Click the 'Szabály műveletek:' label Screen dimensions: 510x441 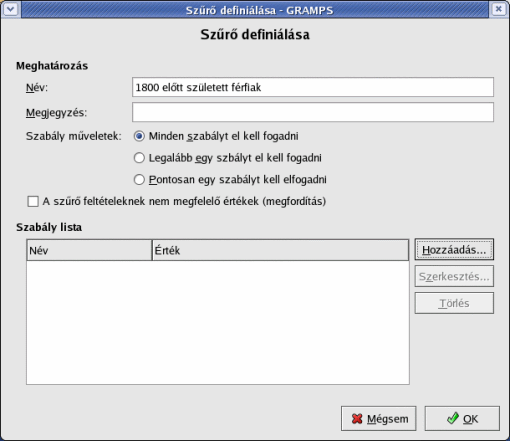tap(74, 136)
